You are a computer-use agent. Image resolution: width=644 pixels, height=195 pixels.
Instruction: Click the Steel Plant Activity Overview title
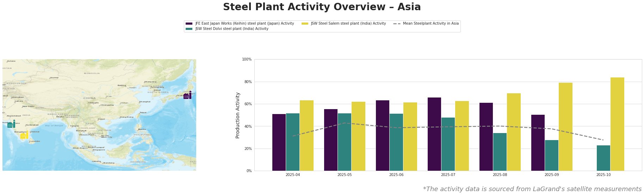coord(322,7)
